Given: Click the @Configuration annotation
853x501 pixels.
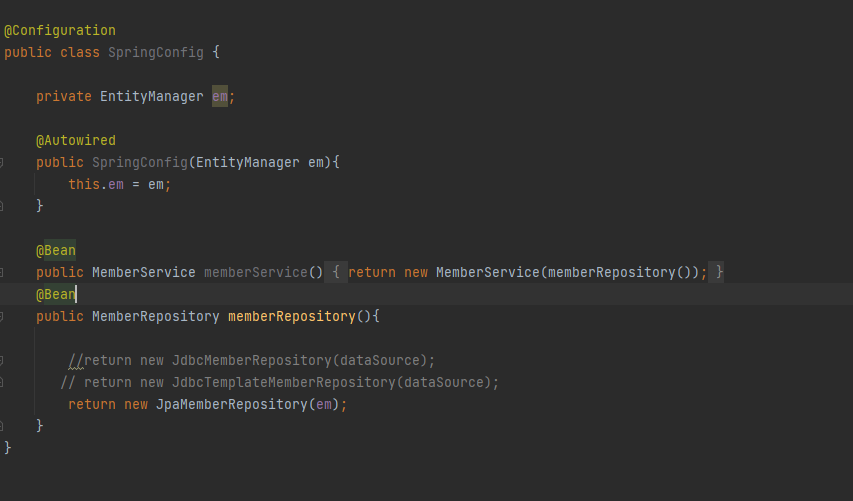Looking at the screenshot, I should [60, 30].
